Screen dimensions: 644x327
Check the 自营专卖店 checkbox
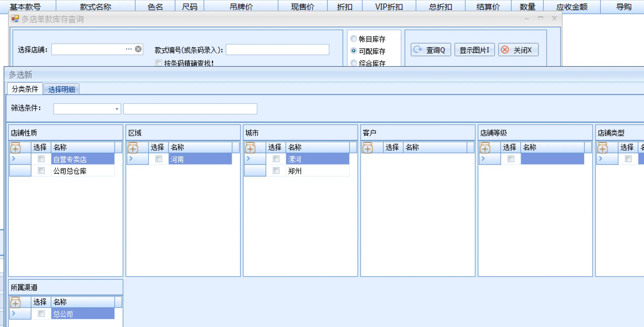click(x=41, y=159)
